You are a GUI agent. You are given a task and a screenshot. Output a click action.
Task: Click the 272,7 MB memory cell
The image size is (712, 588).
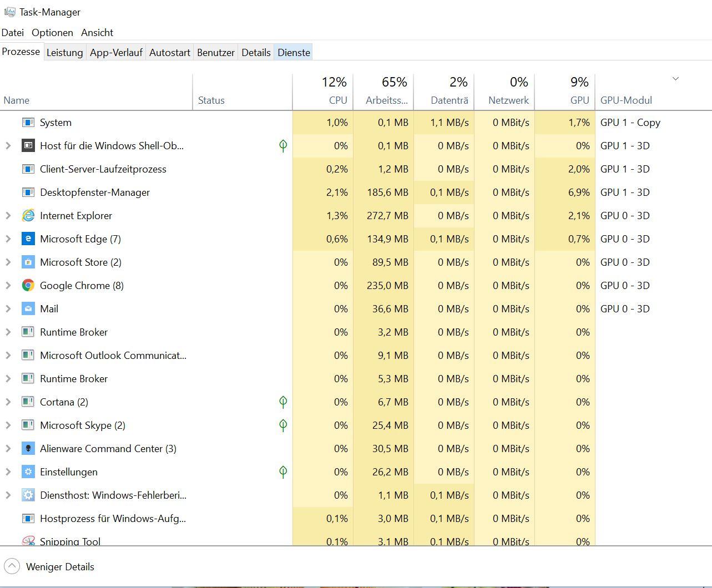(383, 216)
